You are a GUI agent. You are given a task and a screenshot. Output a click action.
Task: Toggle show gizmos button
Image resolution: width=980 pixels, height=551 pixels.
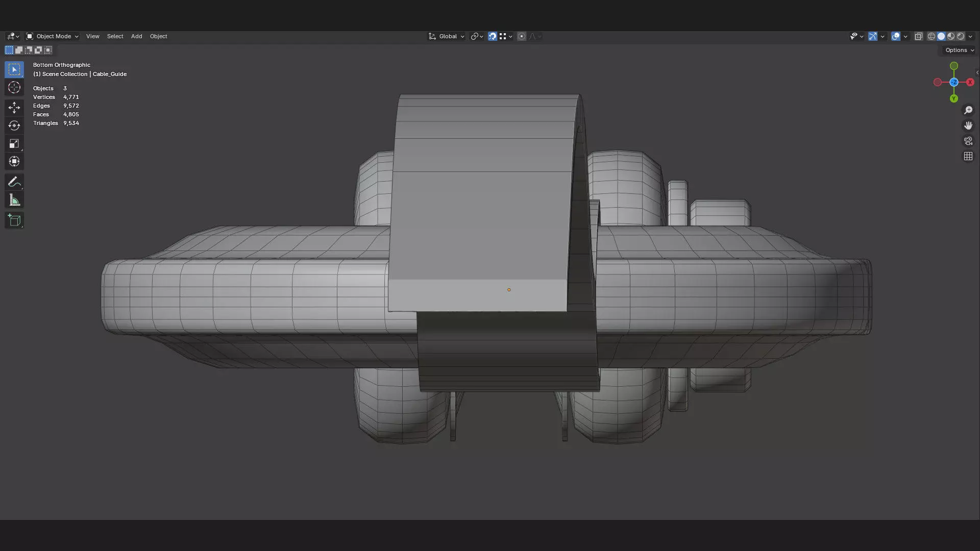coord(873,36)
